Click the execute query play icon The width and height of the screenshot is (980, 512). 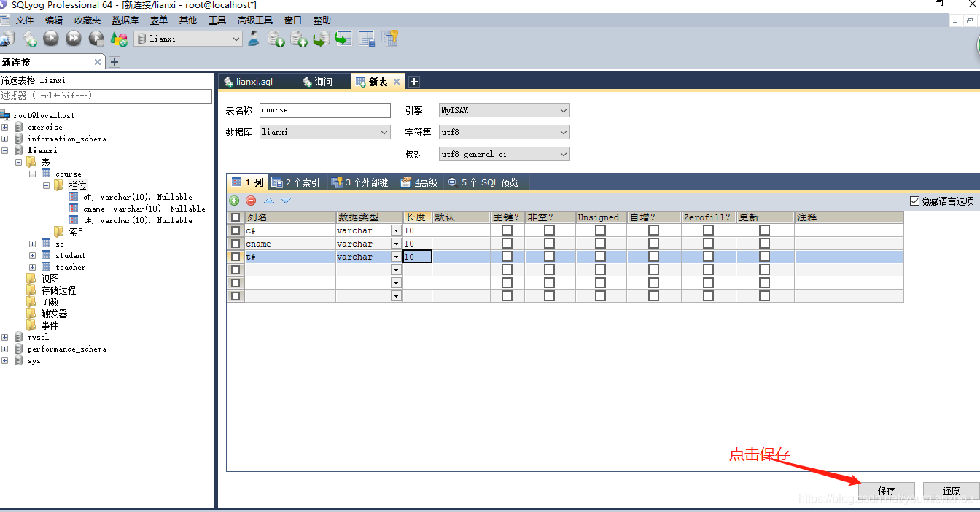[51, 39]
